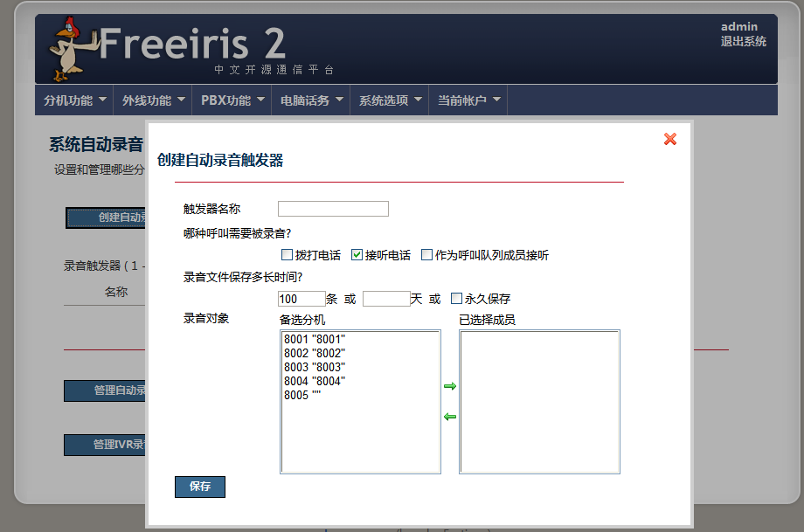This screenshot has height=532, width=804.
Task: Expand the PBX功能 menu
Action: tap(232, 100)
